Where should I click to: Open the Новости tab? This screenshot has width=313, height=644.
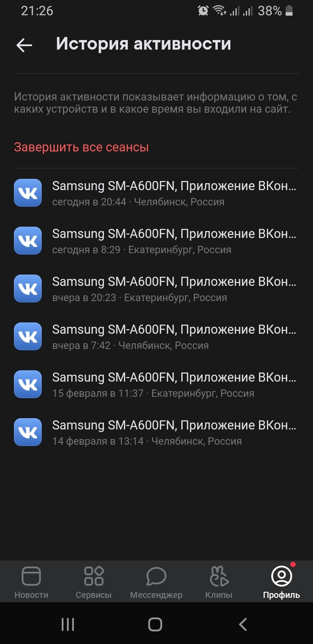click(x=31, y=582)
